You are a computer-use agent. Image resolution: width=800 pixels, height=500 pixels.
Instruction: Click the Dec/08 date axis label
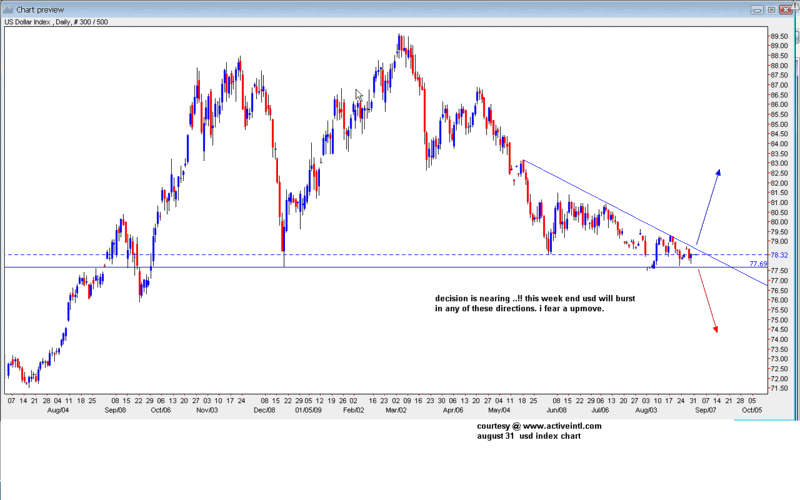[265, 409]
